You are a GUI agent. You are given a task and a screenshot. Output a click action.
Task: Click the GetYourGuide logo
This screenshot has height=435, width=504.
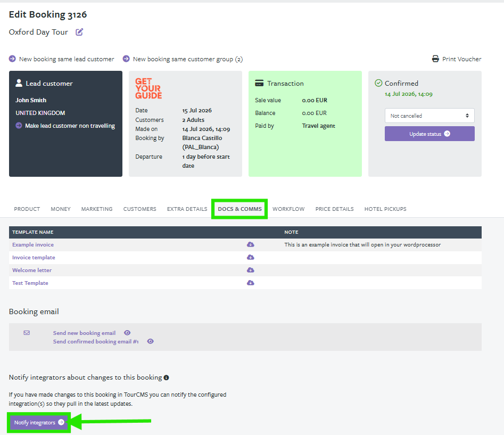148,88
